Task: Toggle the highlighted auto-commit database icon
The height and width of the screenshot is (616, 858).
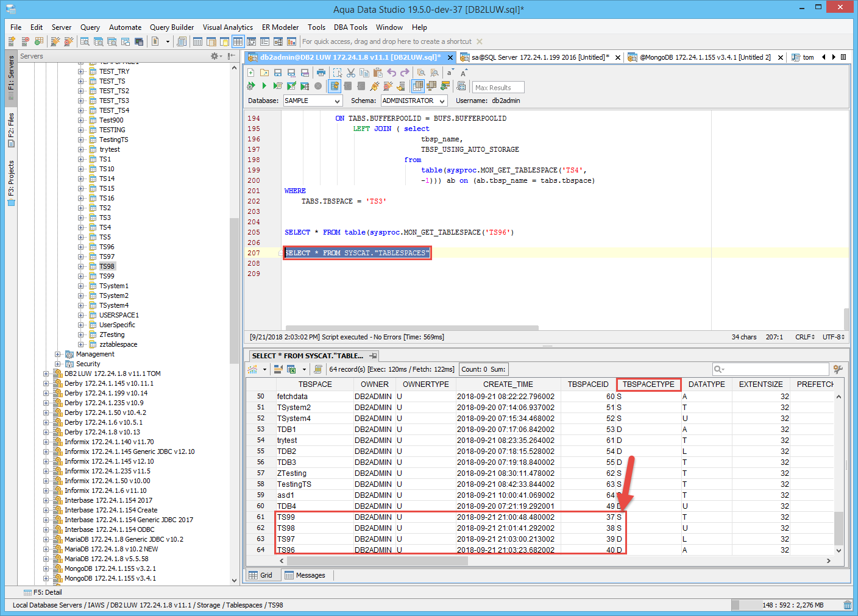Action: [335, 86]
